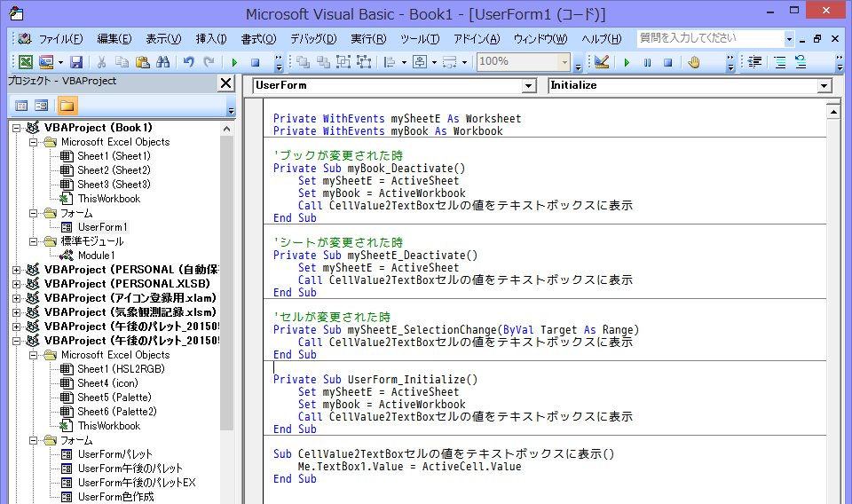
Task: Outdent code lines icon
Action: click(x=754, y=62)
